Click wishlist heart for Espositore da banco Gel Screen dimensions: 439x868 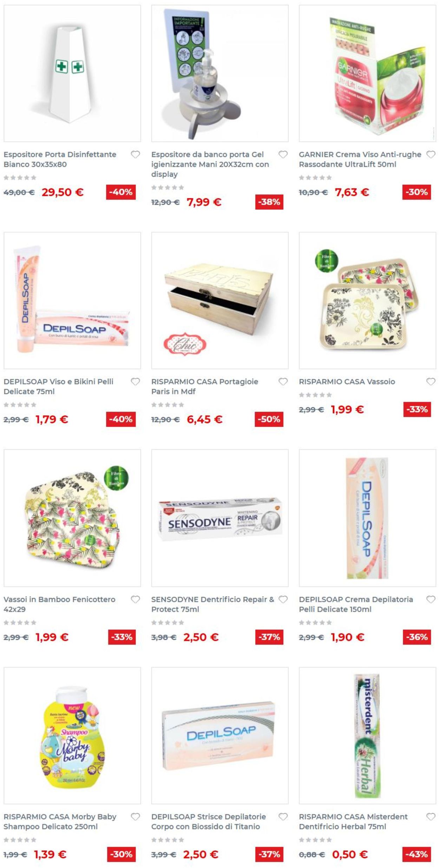click(x=283, y=154)
